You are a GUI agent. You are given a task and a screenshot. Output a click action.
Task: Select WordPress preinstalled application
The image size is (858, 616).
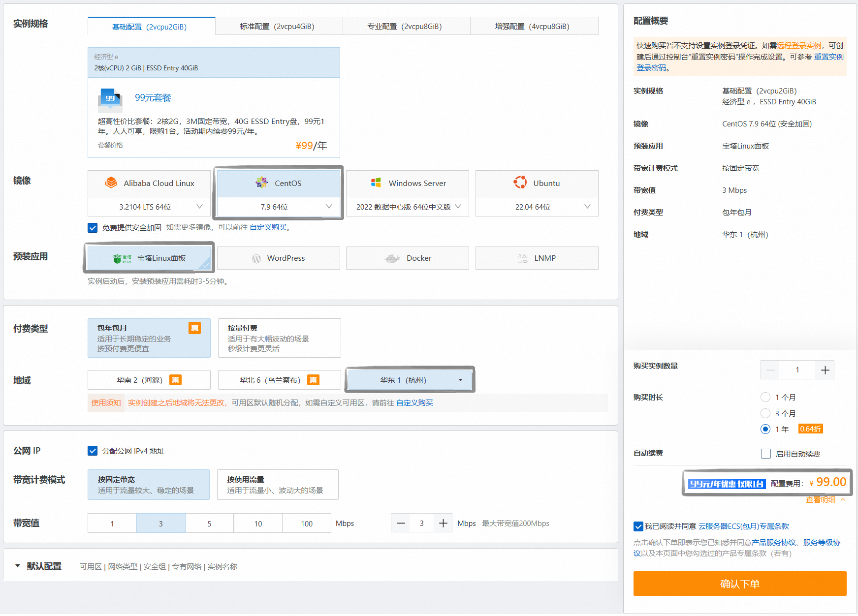click(x=279, y=258)
